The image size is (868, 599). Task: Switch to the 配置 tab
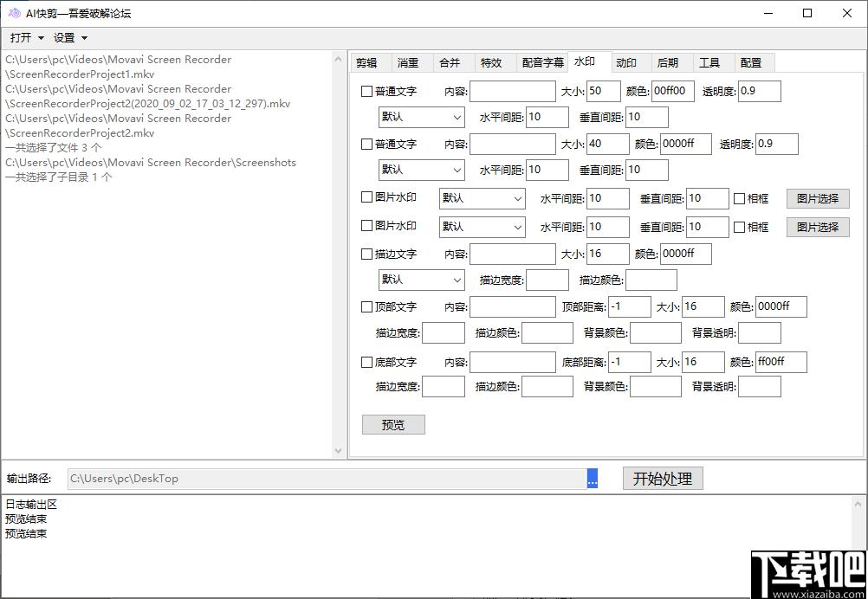(755, 62)
